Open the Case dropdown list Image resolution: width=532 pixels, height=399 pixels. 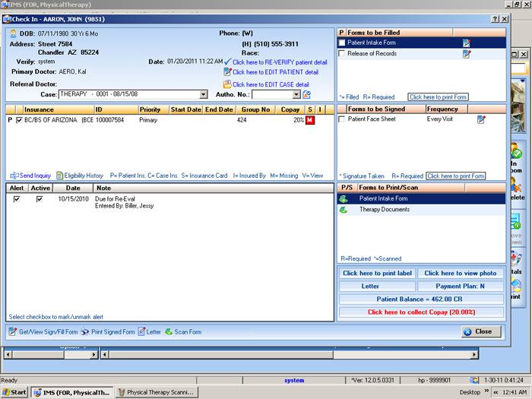pos(204,94)
